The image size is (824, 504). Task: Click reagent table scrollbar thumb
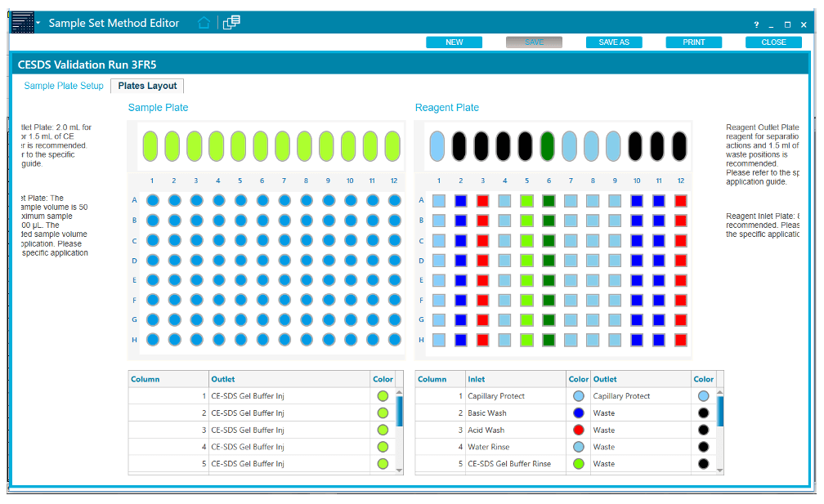tap(720, 411)
